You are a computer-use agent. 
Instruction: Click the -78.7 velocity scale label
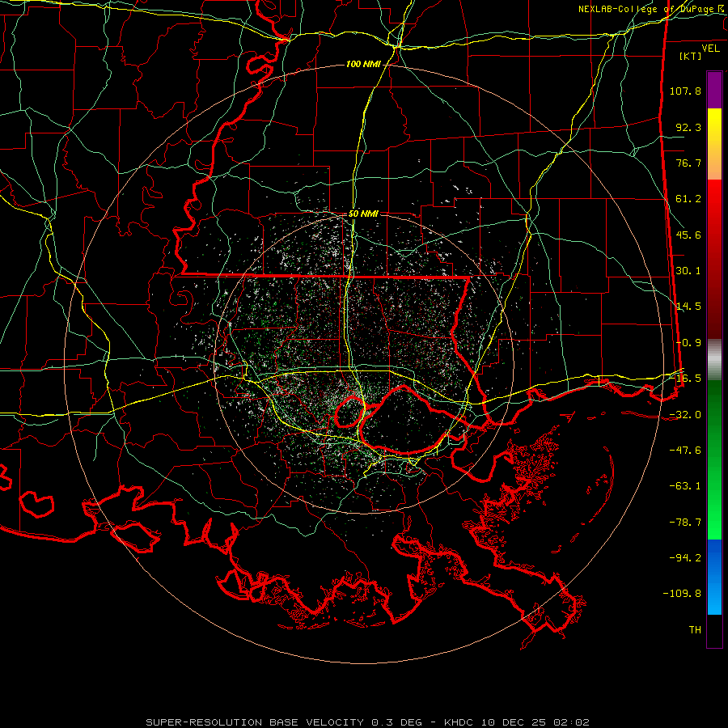point(685,523)
